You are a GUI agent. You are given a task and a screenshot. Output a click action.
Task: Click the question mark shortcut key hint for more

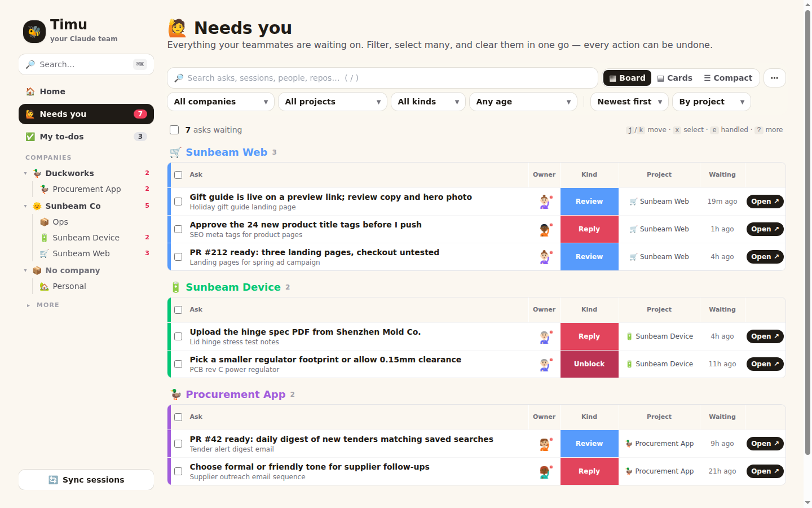coord(759,130)
